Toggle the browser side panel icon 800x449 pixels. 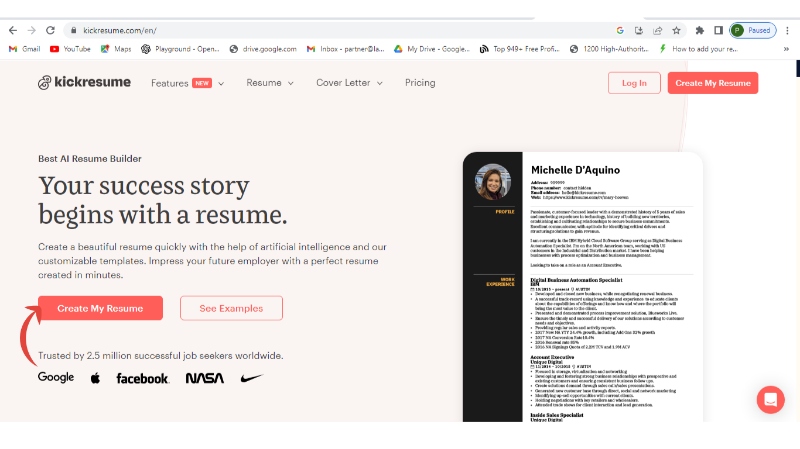point(718,31)
